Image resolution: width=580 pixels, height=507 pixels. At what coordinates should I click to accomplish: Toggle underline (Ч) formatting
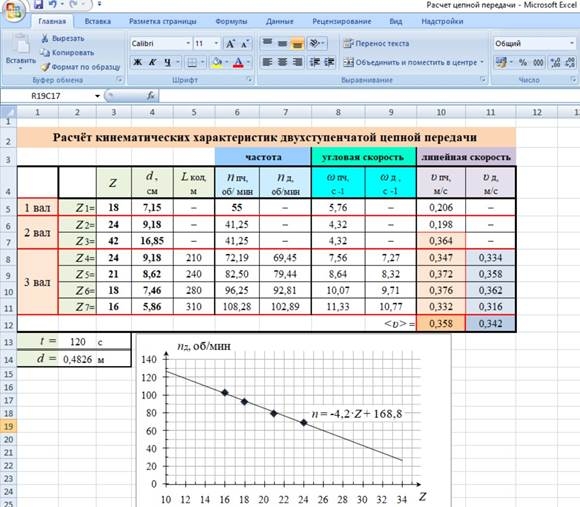pos(168,62)
